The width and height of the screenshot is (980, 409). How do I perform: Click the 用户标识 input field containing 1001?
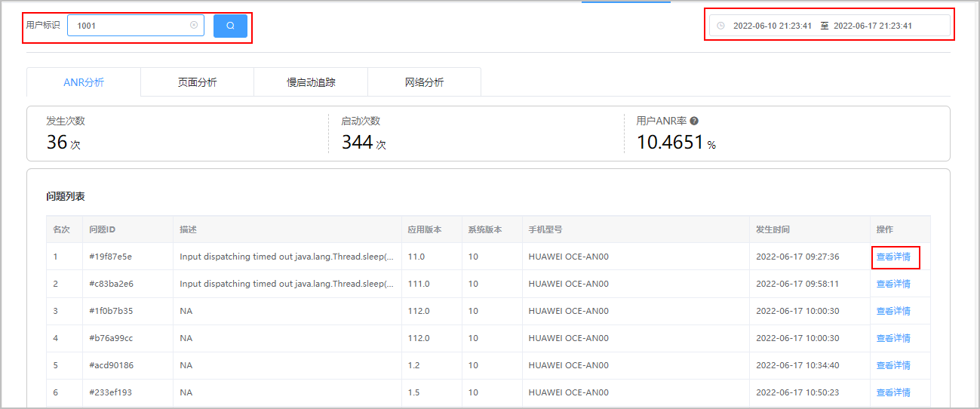136,26
